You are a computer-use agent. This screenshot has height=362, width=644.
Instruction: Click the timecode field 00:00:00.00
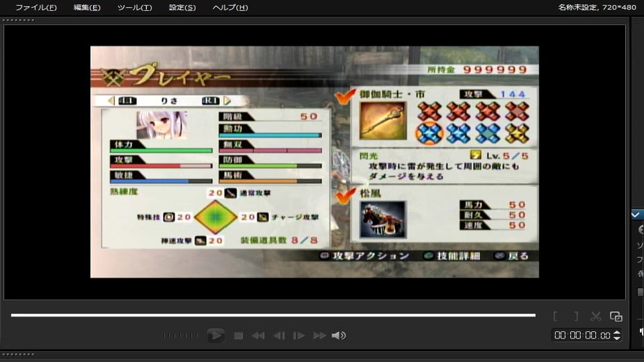tap(582, 335)
